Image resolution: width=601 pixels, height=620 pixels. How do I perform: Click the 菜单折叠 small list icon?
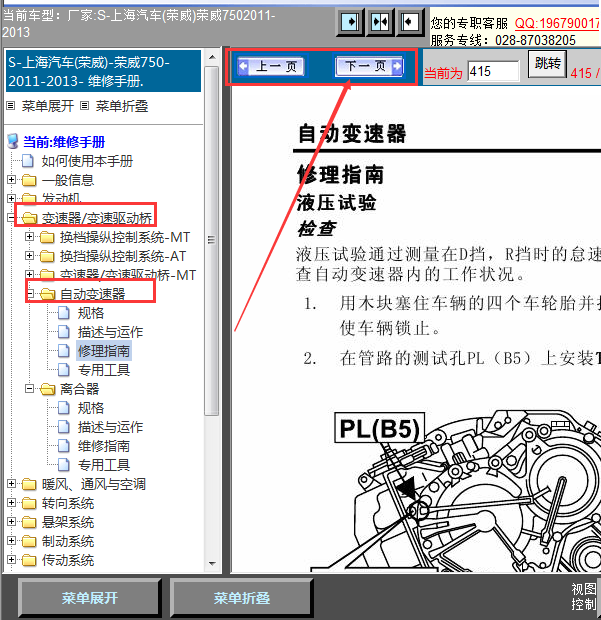tap(84, 106)
